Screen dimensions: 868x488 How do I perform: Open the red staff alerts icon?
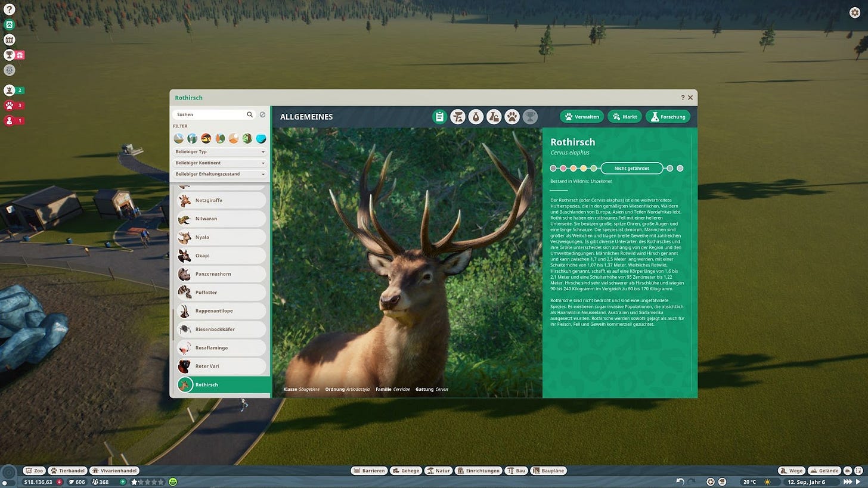pos(9,120)
